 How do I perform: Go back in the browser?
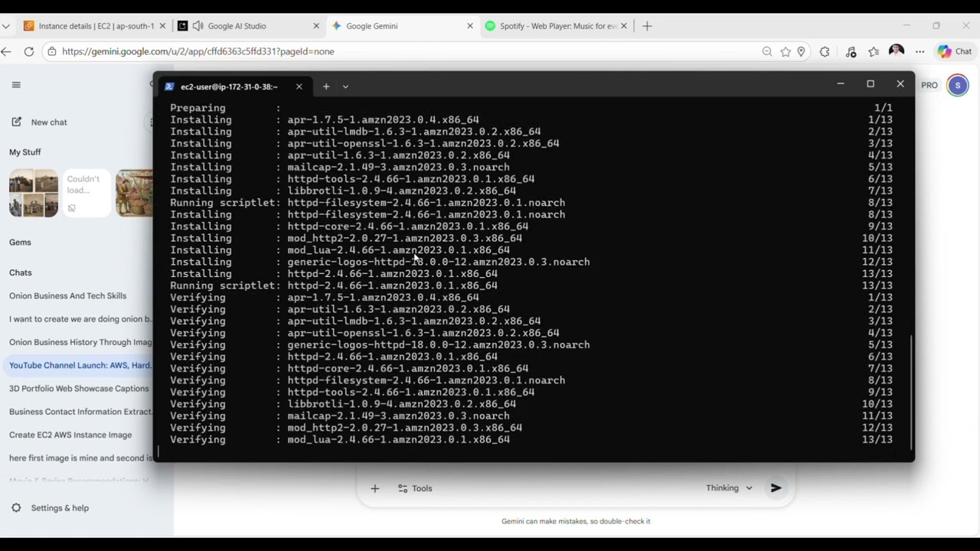(6, 51)
